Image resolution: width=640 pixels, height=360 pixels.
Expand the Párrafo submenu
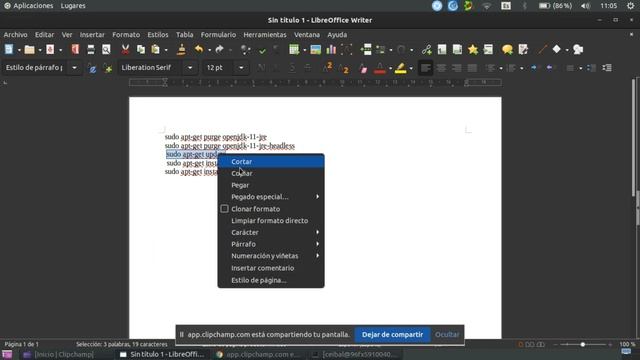271,244
